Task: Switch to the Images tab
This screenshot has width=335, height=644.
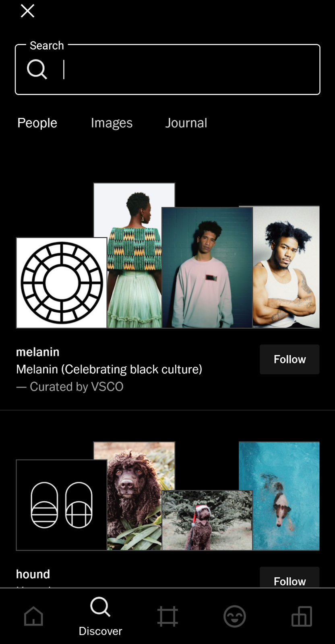Action: 112,123
